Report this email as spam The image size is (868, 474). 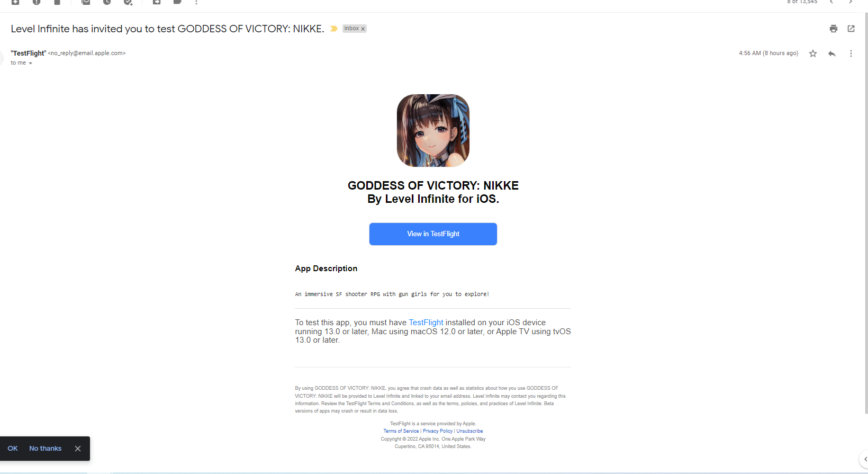(x=37, y=2)
